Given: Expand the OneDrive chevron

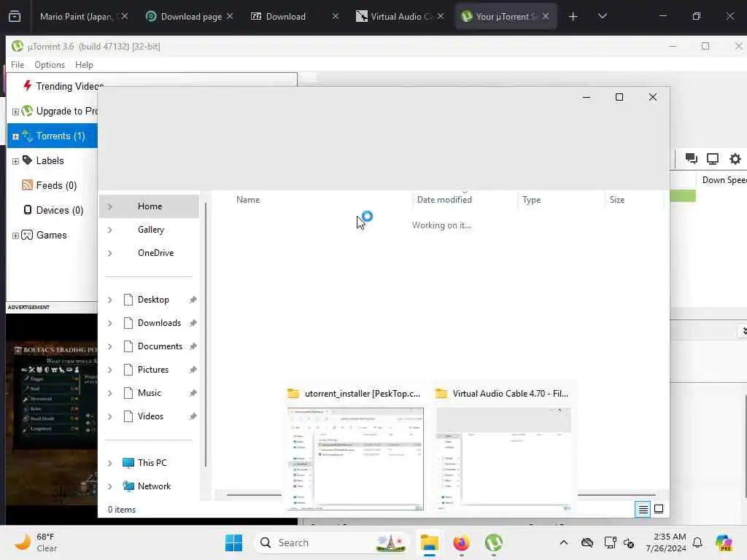Looking at the screenshot, I should [x=110, y=253].
